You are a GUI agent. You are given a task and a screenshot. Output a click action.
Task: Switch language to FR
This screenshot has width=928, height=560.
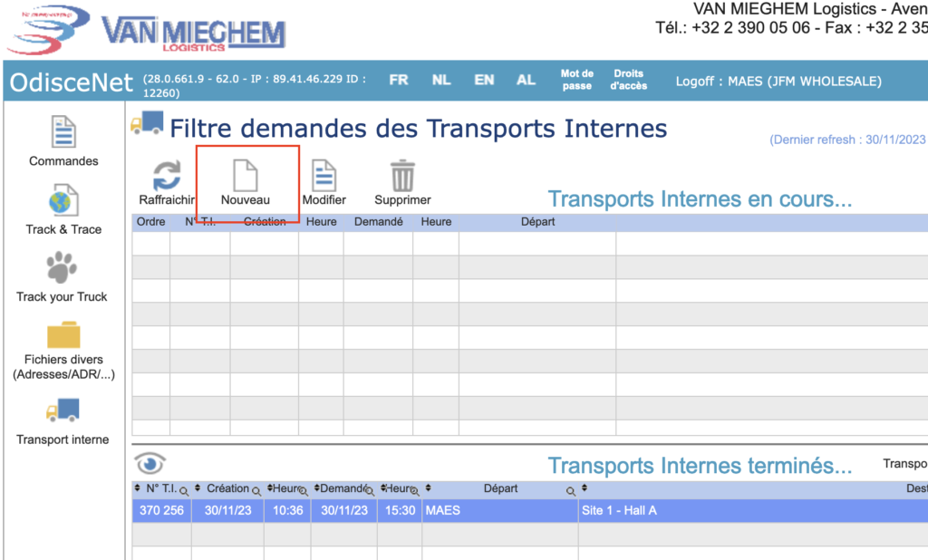(399, 80)
